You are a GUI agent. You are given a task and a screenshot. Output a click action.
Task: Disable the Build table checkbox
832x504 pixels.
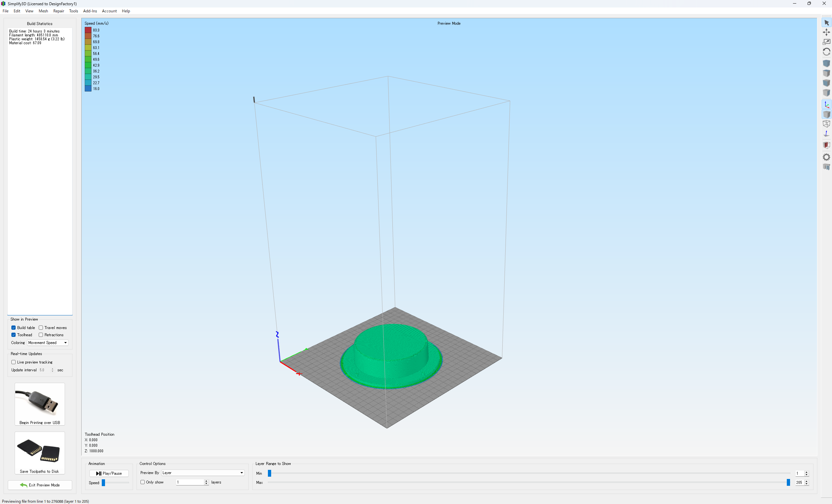pyautogui.click(x=14, y=328)
